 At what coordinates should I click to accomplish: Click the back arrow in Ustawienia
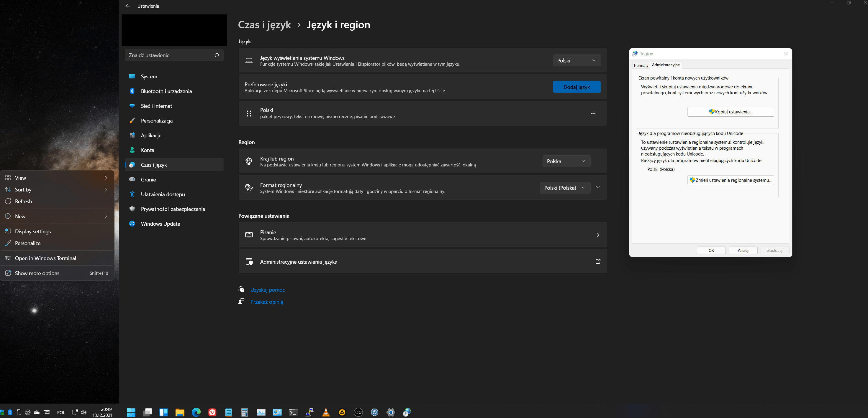coord(127,6)
